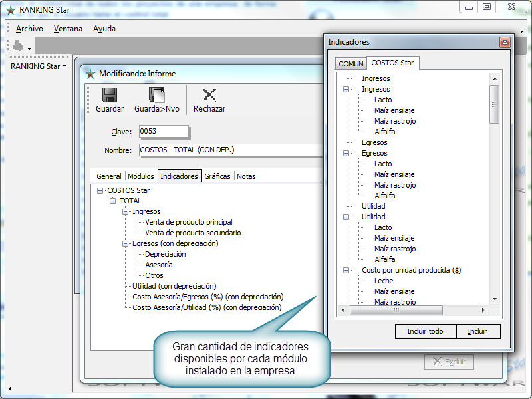Select 'Depreciación' in the report tree
The width and height of the screenshot is (532, 399).
click(x=166, y=254)
